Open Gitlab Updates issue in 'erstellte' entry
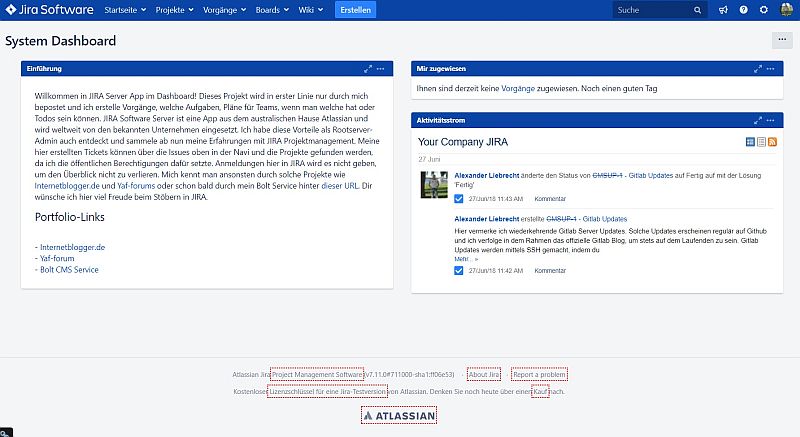The height and width of the screenshot is (437, 800). 605,219
